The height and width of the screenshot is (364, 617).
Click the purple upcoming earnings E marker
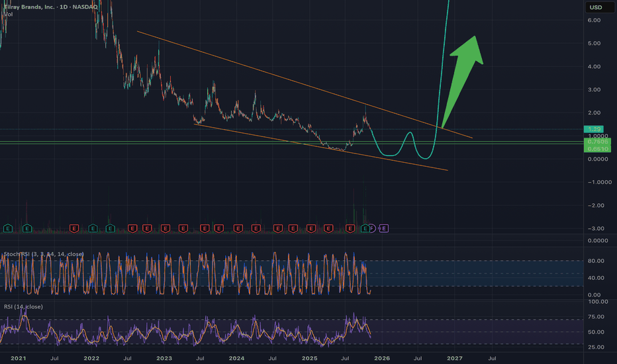(384, 228)
